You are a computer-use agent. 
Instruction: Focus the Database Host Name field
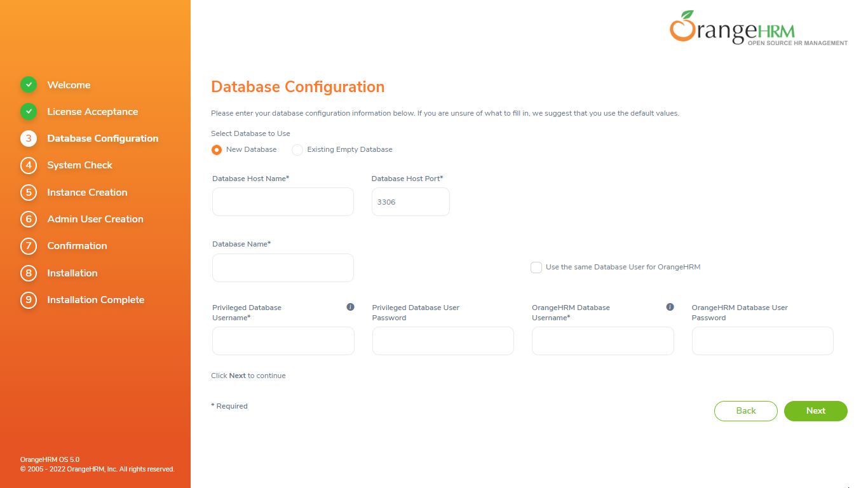tap(283, 201)
